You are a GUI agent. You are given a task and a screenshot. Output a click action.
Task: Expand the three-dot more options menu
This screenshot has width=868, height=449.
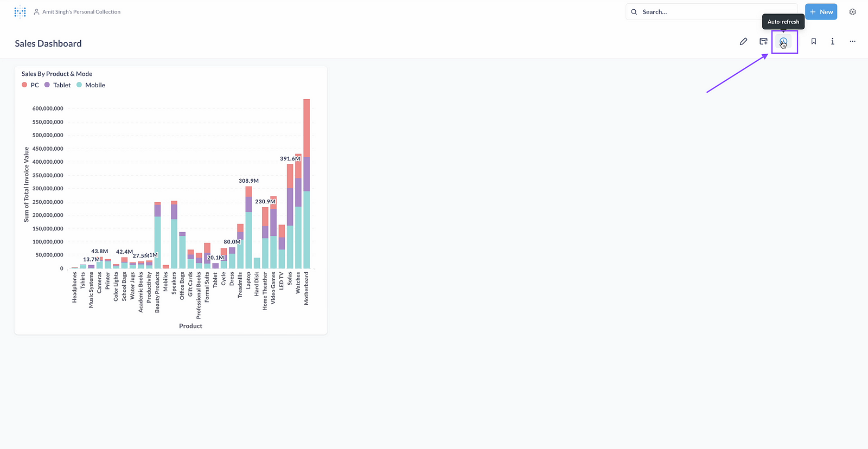pos(852,41)
